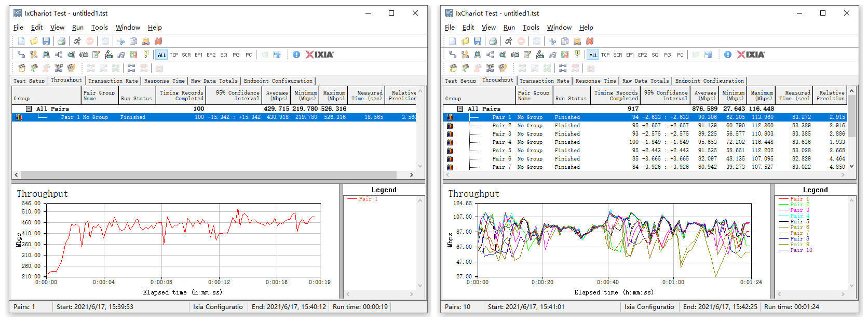
Task: Open Raw Data Totals tab, left window
Action: click(x=214, y=81)
